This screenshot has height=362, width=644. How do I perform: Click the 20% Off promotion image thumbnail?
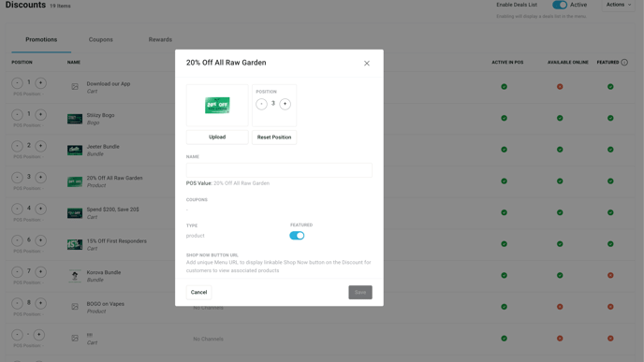(x=217, y=105)
